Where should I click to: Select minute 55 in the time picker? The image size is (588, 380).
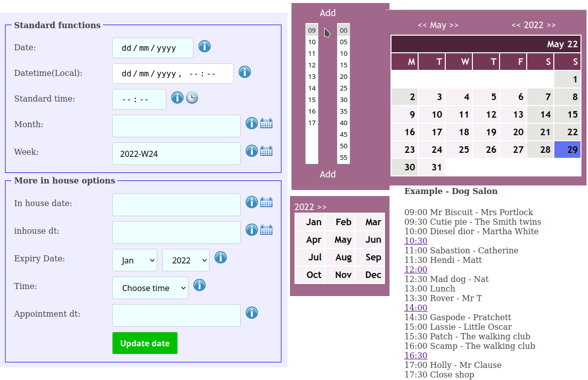(x=343, y=157)
